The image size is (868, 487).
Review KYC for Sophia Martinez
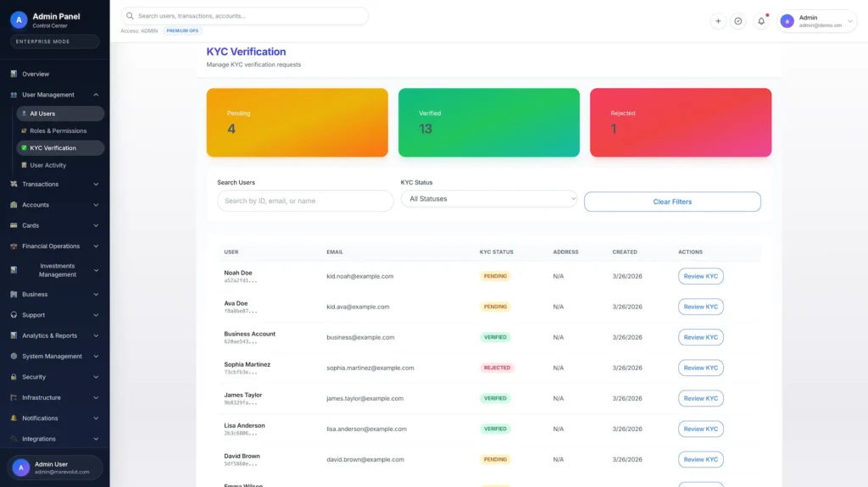point(700,368)
